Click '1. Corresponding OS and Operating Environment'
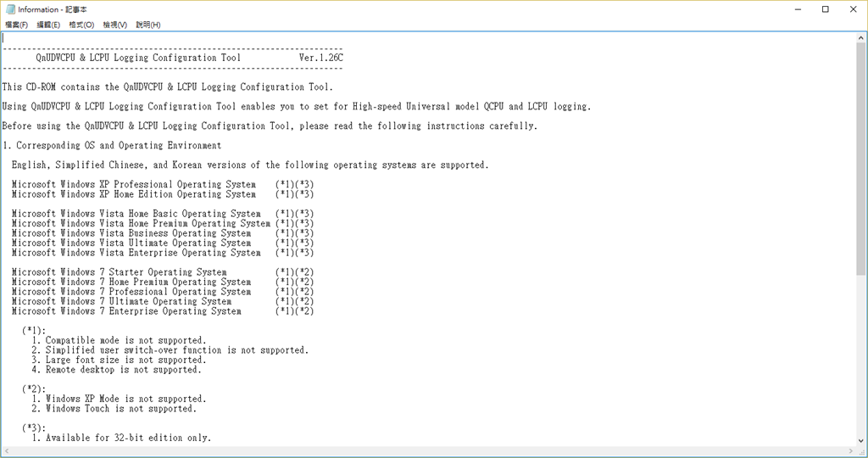 pos(112,145)
